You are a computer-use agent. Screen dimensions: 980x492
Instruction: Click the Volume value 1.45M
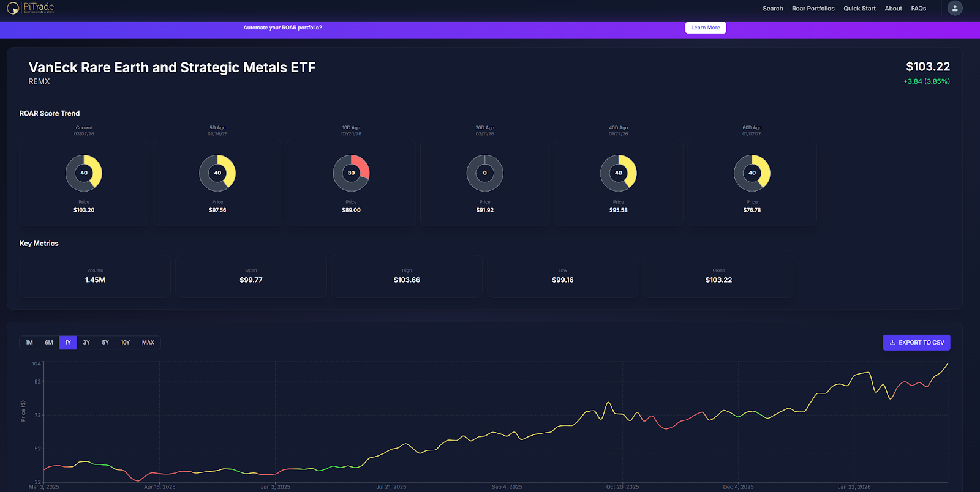pos(95,280)
